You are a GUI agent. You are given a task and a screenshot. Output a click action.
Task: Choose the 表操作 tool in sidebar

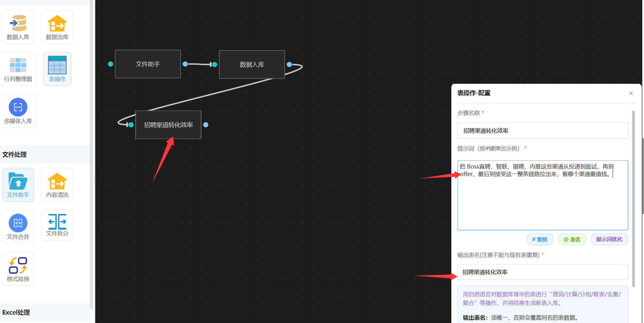pyautogui.click(x=57, y=69)
